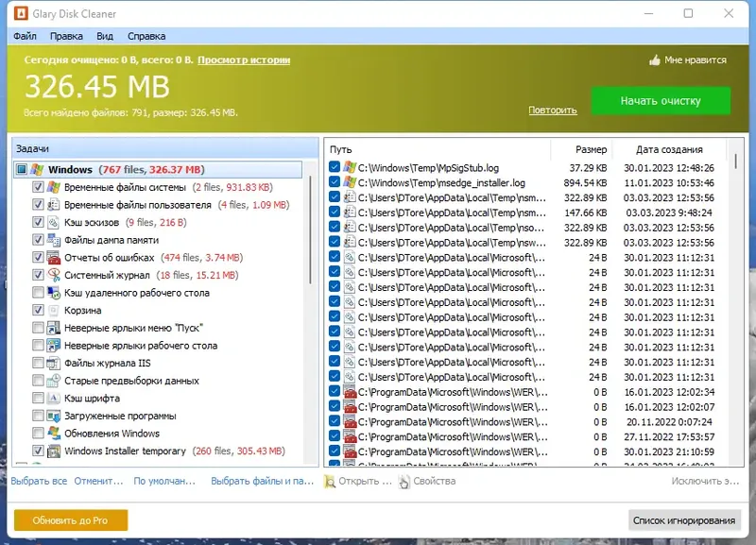
Task: Uncheck the msedge_installer.log file checkbox
Action: (x=335, y=182)
